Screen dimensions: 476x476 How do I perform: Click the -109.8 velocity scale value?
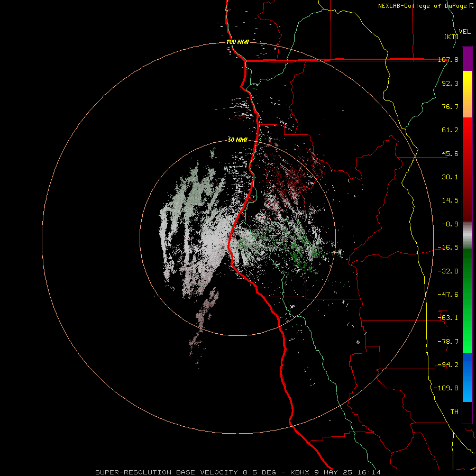pyautogui.click(x=446, y=388)
